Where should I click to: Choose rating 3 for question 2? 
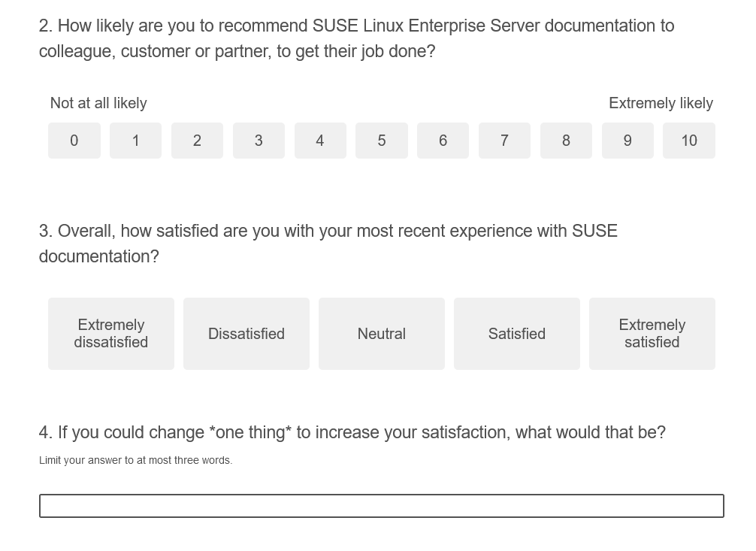(259, 141)
